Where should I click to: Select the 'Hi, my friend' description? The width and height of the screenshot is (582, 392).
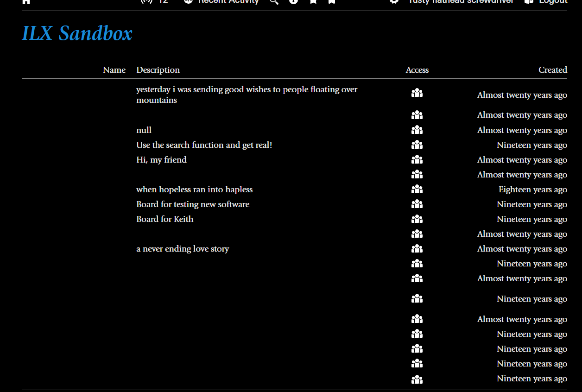click(x=162, y=160)
